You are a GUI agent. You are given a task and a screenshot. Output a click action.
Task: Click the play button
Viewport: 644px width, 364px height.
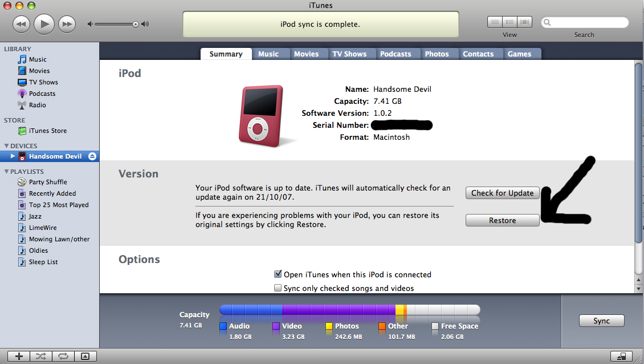point(44,25)
